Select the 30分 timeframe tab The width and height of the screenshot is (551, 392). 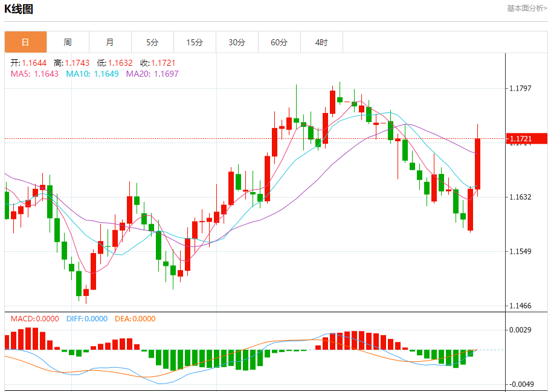[237, 42]
